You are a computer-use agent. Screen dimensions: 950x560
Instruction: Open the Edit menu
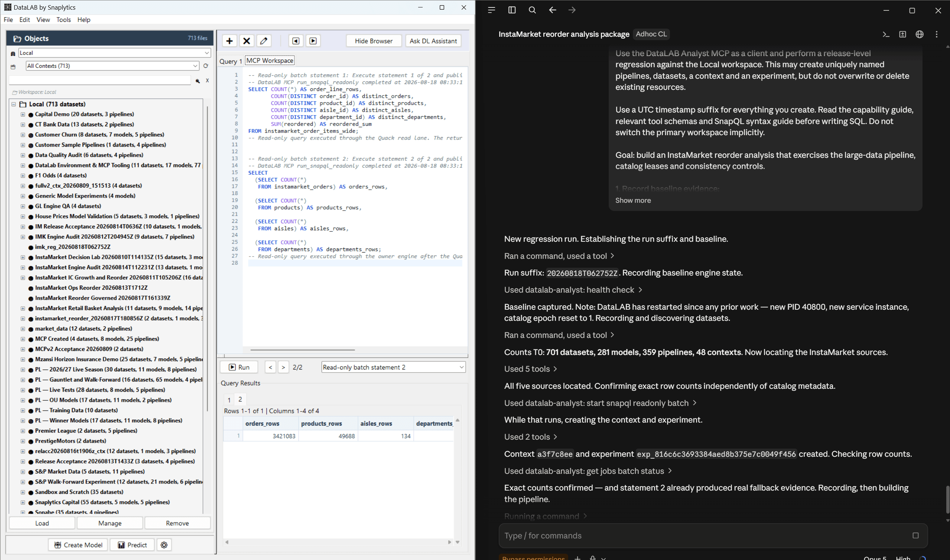[25, 20]
